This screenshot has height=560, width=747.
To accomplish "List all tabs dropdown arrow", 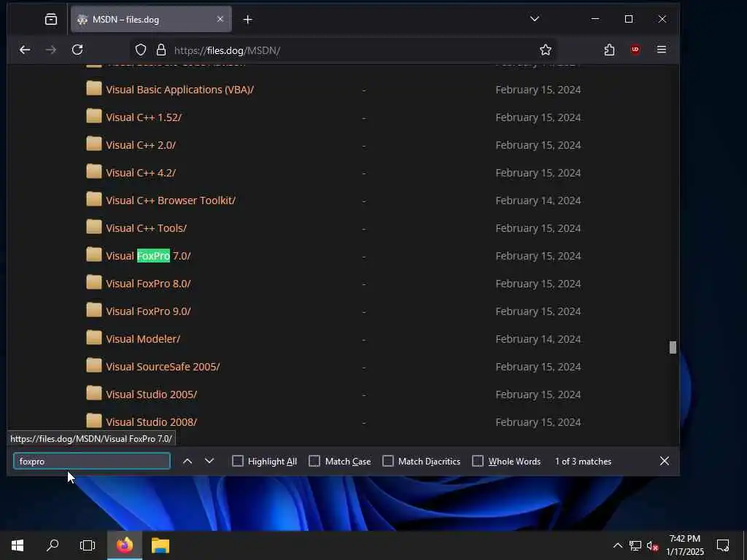I will pyautogui.click(x=535, y=19).
